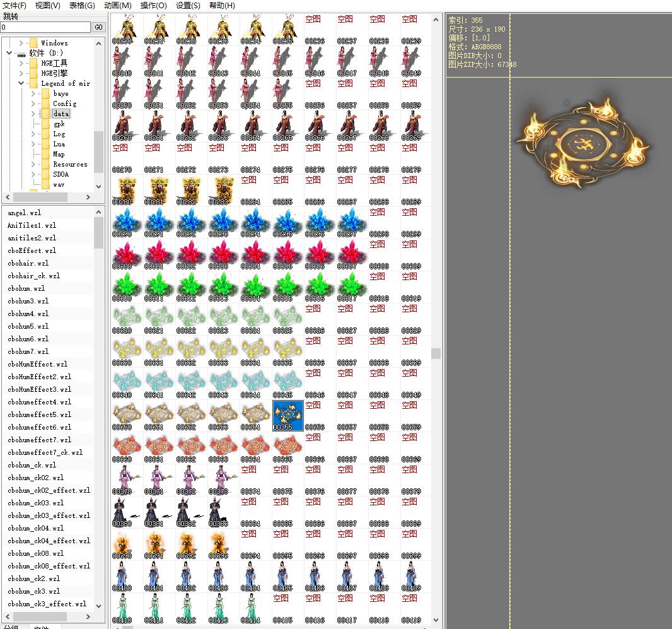Expand the baye folder node
The width and height of the screenshot is (672, 629).
[33, 93]
